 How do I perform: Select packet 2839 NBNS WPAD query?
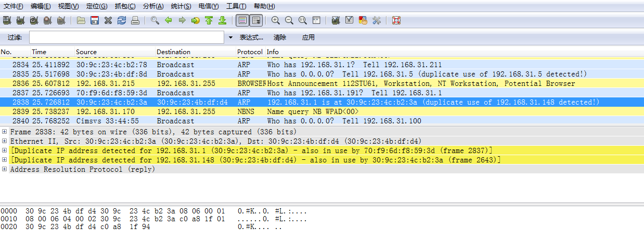pos(322,111)
